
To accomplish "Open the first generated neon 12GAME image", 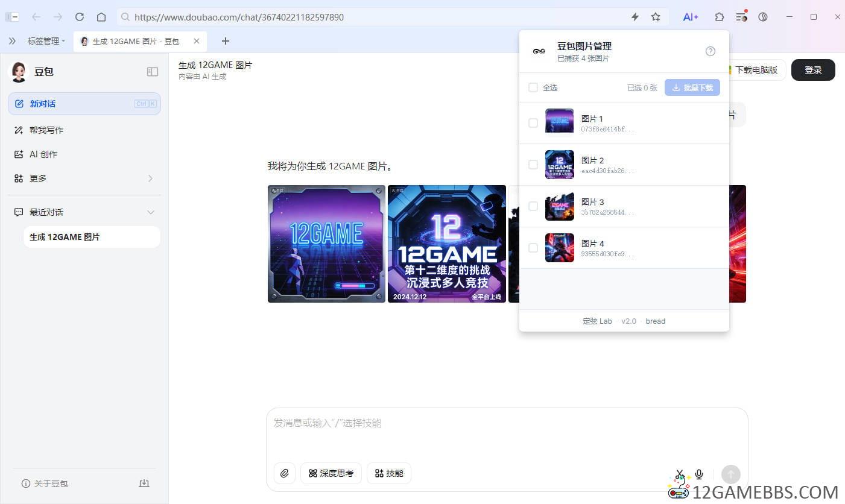I will [326, 244].
